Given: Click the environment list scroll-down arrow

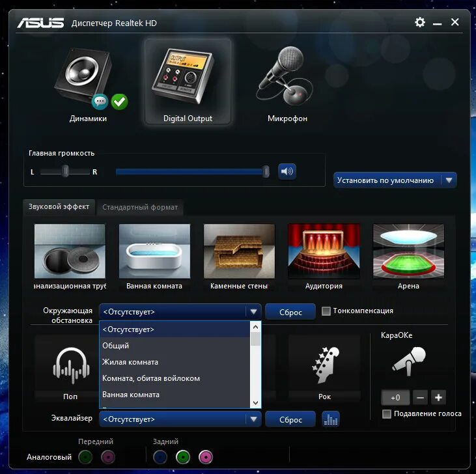Looking at the screenshot, I should coord(255,402).
